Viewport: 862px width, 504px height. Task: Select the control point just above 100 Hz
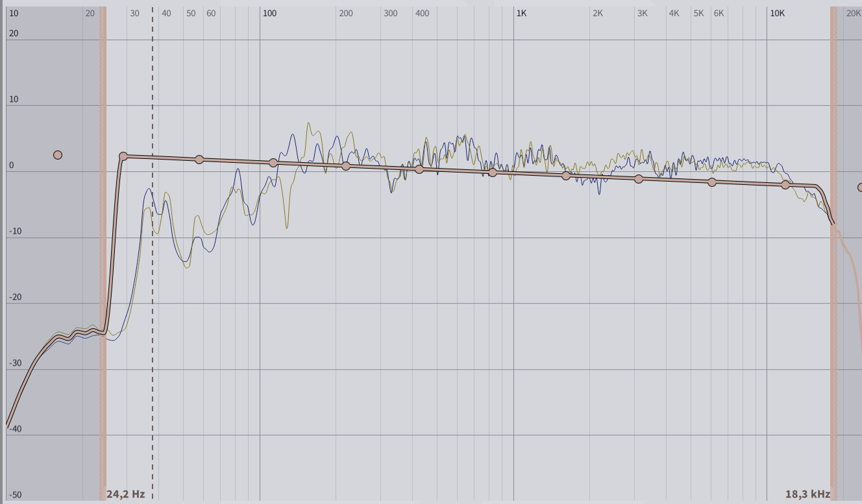coord(273,163)
